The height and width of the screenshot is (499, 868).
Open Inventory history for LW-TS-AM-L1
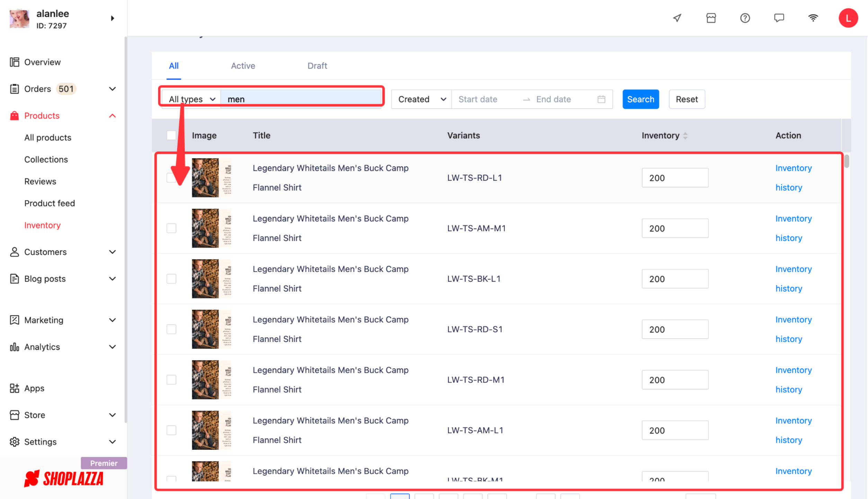click(x=794, y=430)
